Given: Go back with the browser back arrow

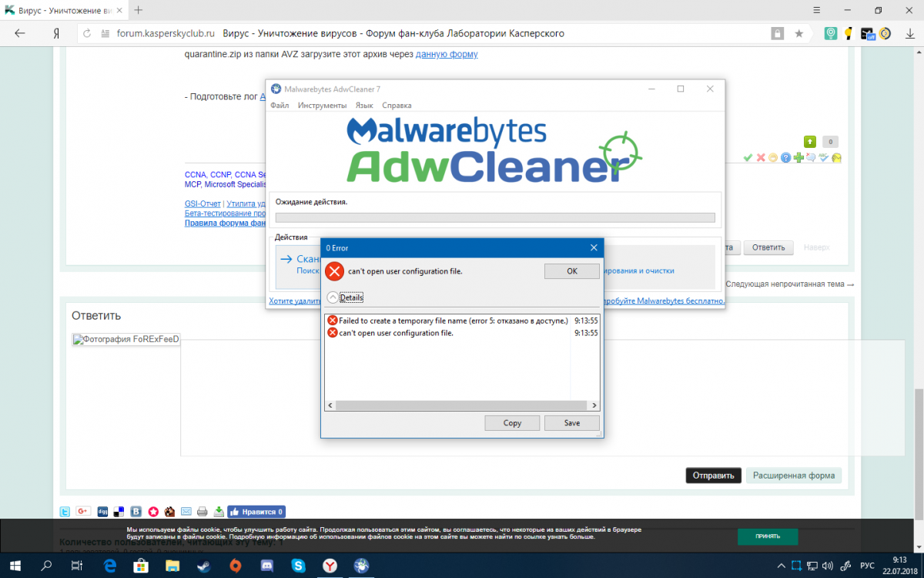Looking at the screenshot, I should coord(20,33).
